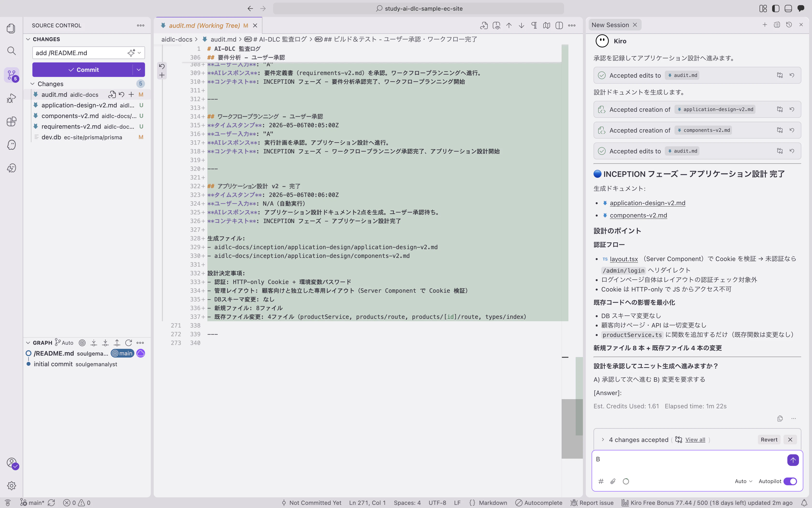Click Report issue in status bar
The image size is (812, 508).
coord(592,503)
